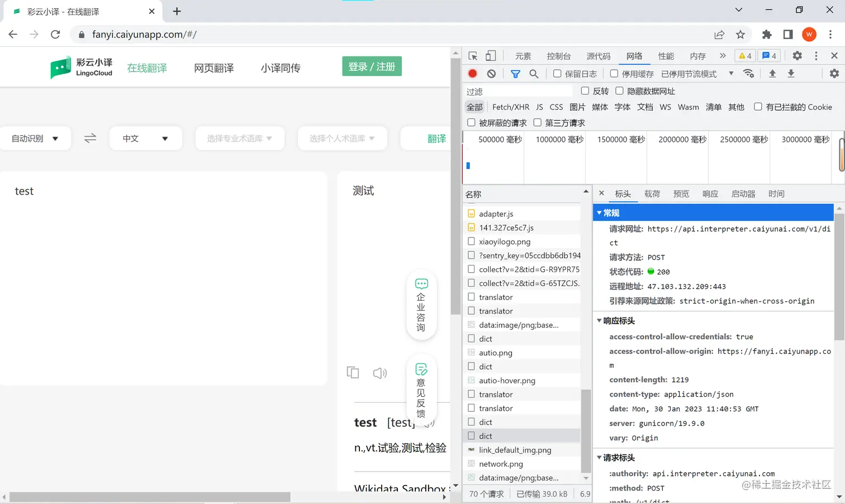
Task: Open enterprise consultation 企业咨询 widget
Action: click(x=421, y=305)
